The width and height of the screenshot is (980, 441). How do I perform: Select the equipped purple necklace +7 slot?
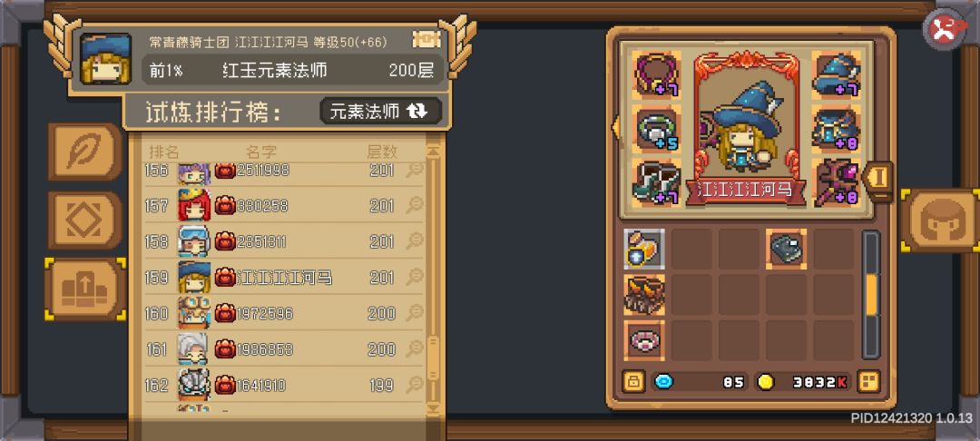[x=657, y=75]
